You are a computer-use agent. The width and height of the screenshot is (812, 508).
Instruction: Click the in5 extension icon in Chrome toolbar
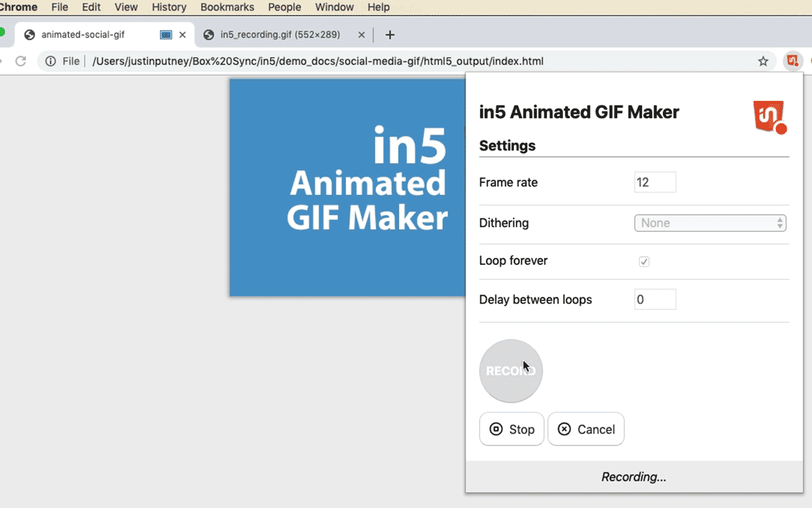click(792, 60)
